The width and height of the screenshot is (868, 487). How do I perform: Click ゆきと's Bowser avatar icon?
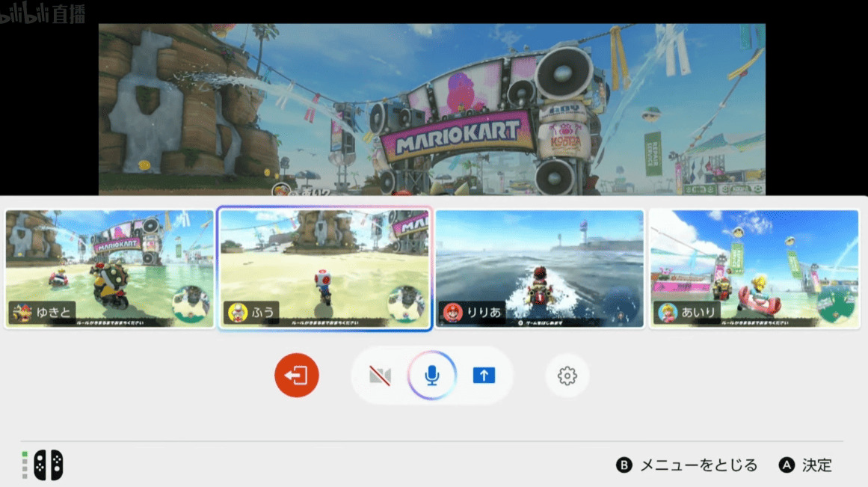tap(22, 313)
